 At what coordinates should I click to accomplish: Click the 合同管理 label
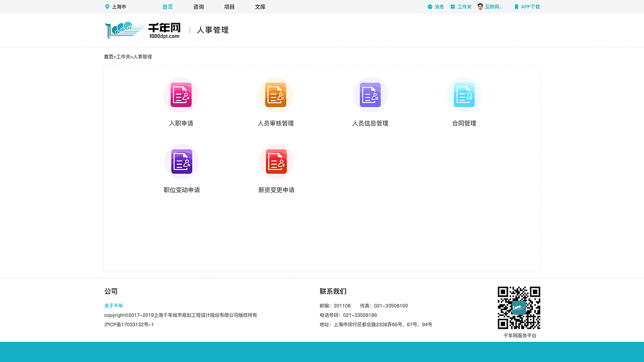pos(464,123)
